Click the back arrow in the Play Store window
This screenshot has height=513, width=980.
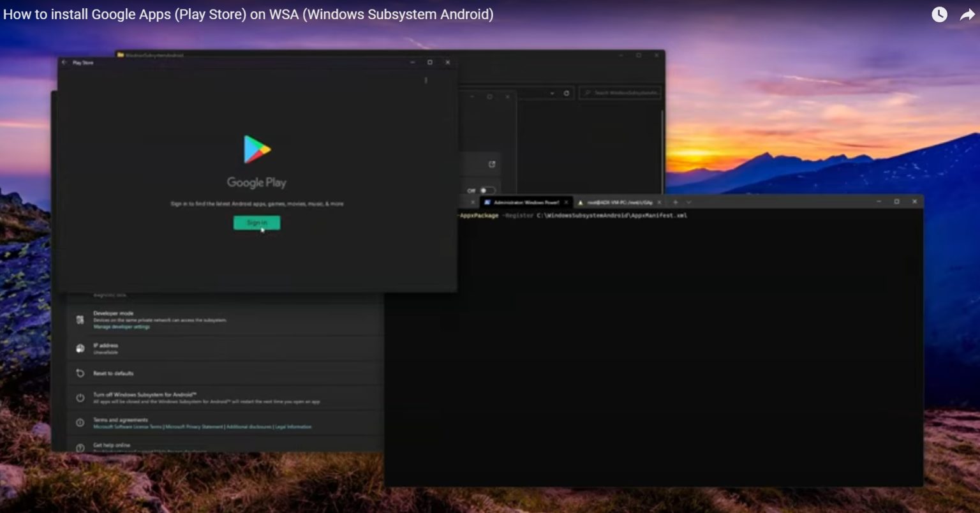64,63
